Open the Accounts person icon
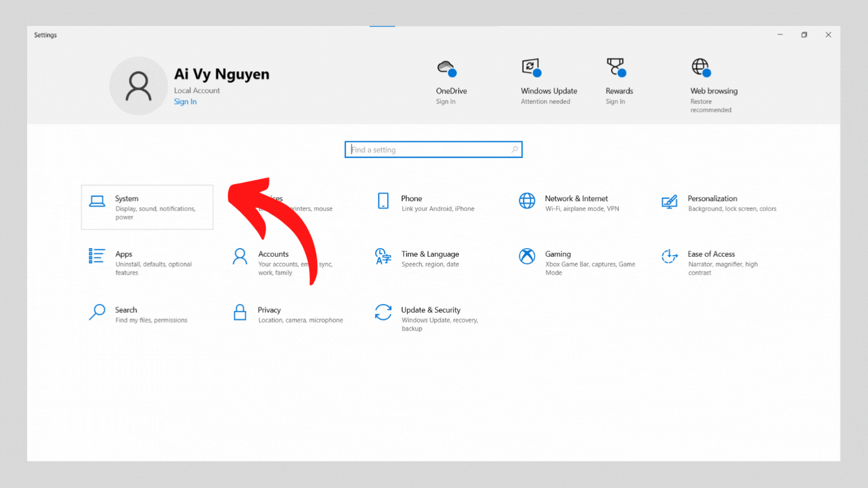This screenshot has width=868, height=488. (240, 257)
